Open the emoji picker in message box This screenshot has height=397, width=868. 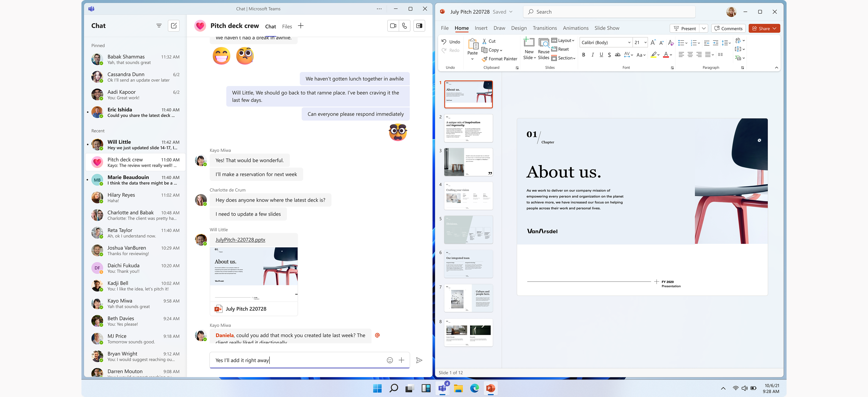[x=389, y=360]
